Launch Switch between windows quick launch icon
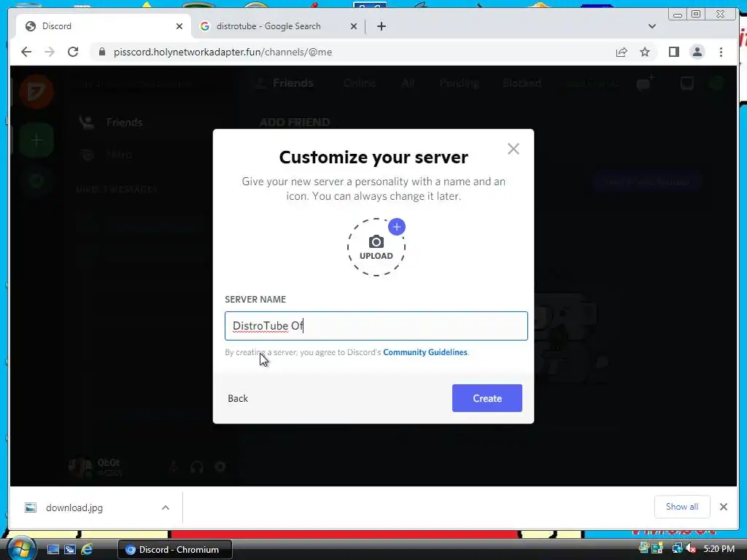Viewport: 747px width, 560px height. coord(70,550)
